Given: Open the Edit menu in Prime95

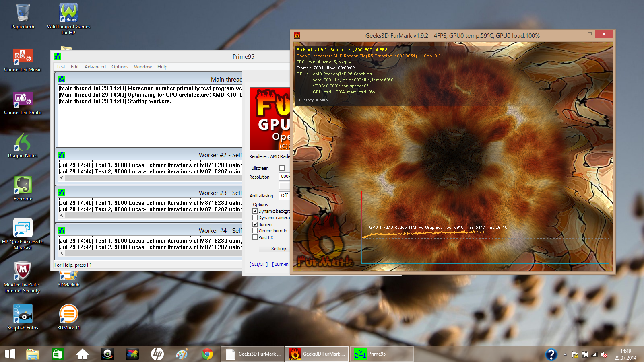Looking at the screenshot, I should [75, 67].
